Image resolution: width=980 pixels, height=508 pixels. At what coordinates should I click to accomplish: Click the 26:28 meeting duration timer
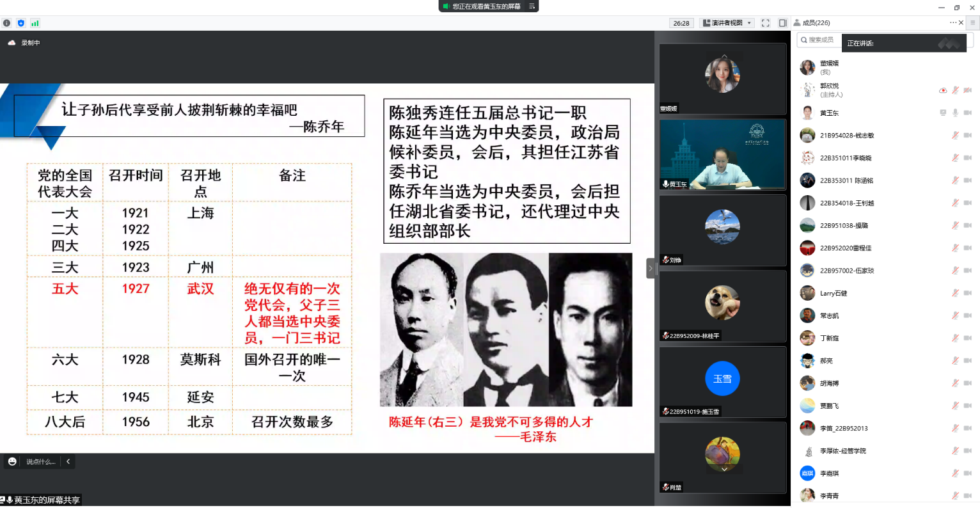click(x=681, y=22)
